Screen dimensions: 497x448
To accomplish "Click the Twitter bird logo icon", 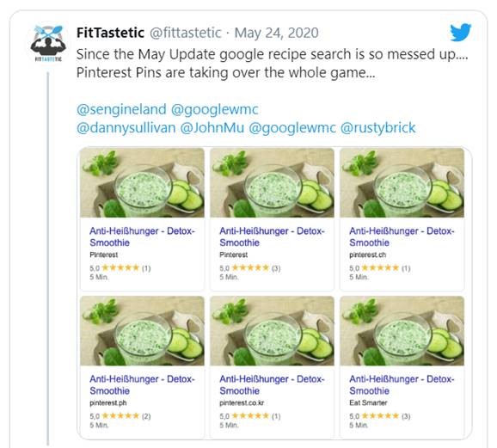I will click(x=461, y=32).
